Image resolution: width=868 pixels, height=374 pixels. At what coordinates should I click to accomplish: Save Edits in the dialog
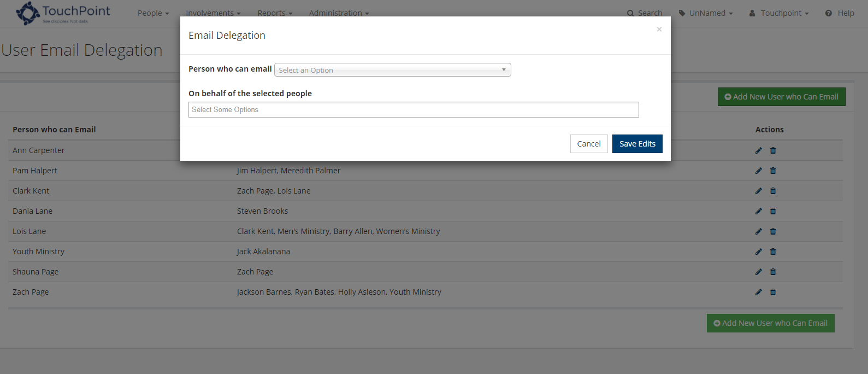coord(637,144)
